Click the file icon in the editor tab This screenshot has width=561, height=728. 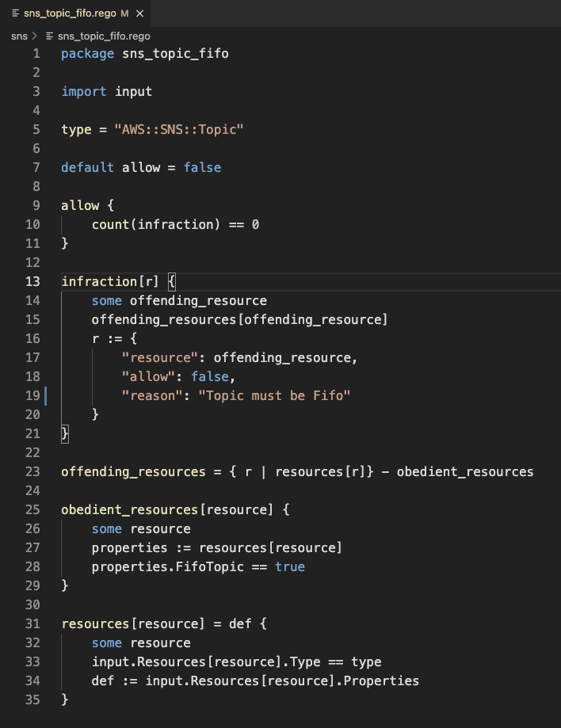pyautogui.click(x=15, y=13)
